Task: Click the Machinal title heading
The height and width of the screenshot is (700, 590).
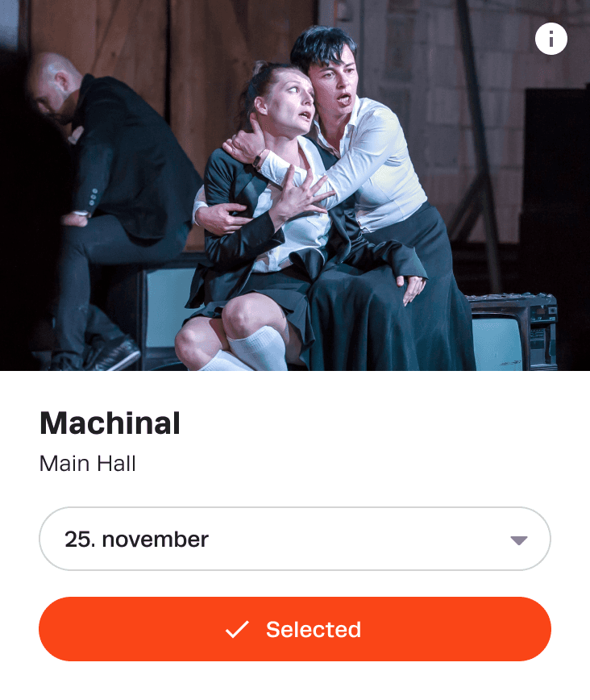Action: [x=110, y=423]
